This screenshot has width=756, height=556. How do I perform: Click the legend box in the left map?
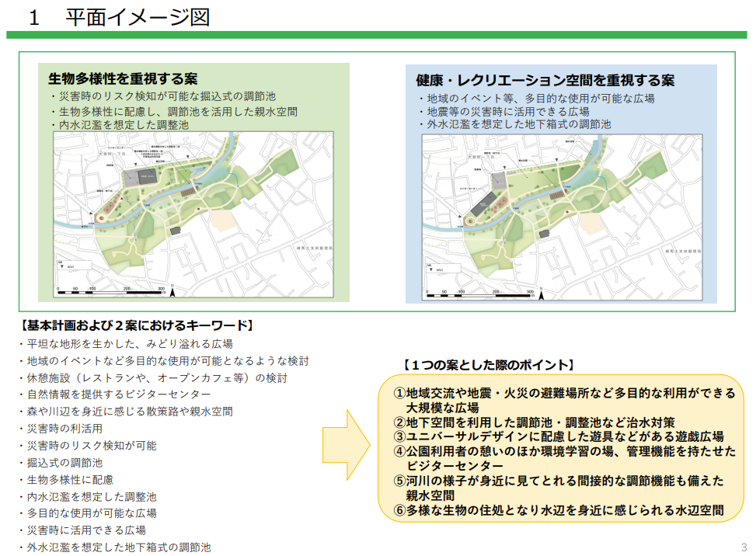pyautogui.click(x=74, y=265)
